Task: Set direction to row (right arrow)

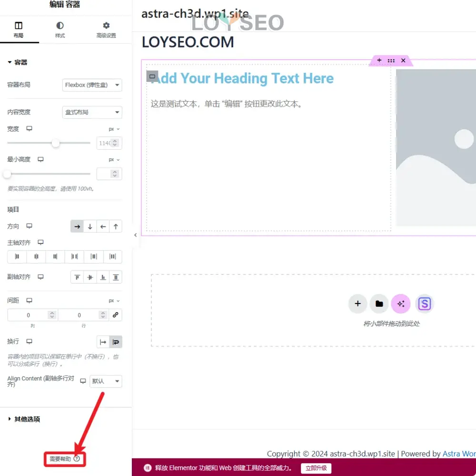Action: coord(77,226)
